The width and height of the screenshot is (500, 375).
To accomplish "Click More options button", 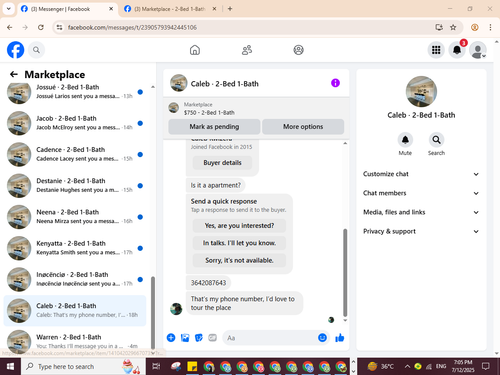I will pos(303,127).
